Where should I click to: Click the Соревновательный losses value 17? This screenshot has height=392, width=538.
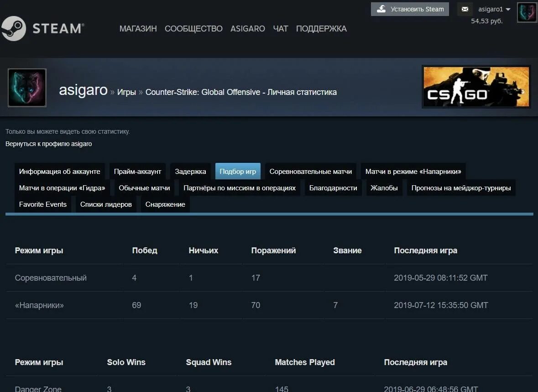tap(256, 278)
